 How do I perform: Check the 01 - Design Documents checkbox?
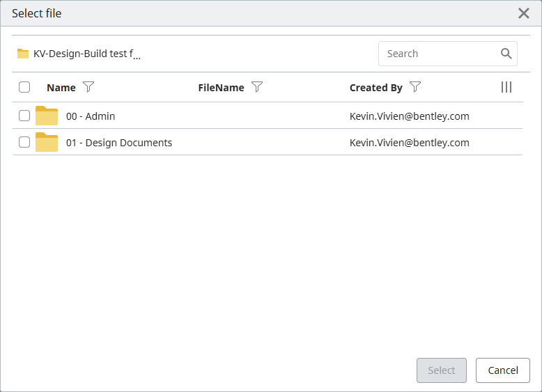24,142
